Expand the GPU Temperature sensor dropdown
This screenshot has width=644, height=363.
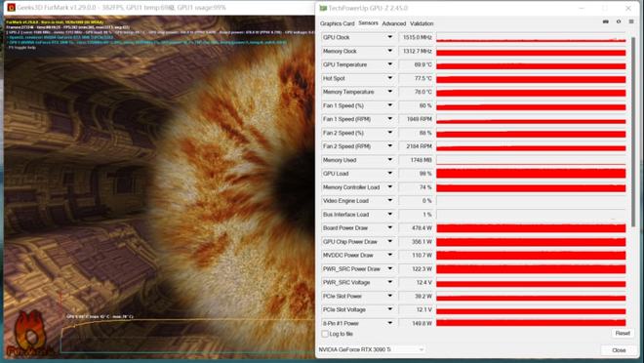[389, 64]
